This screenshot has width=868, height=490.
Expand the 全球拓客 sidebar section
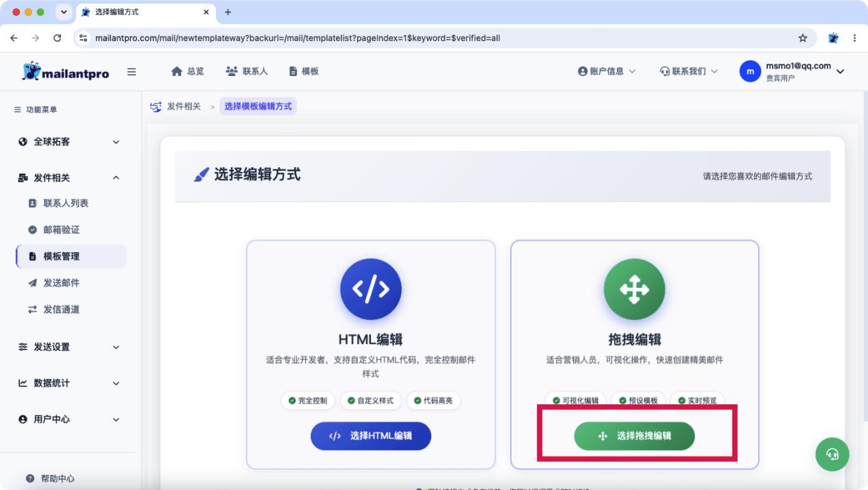click(69, 142)
